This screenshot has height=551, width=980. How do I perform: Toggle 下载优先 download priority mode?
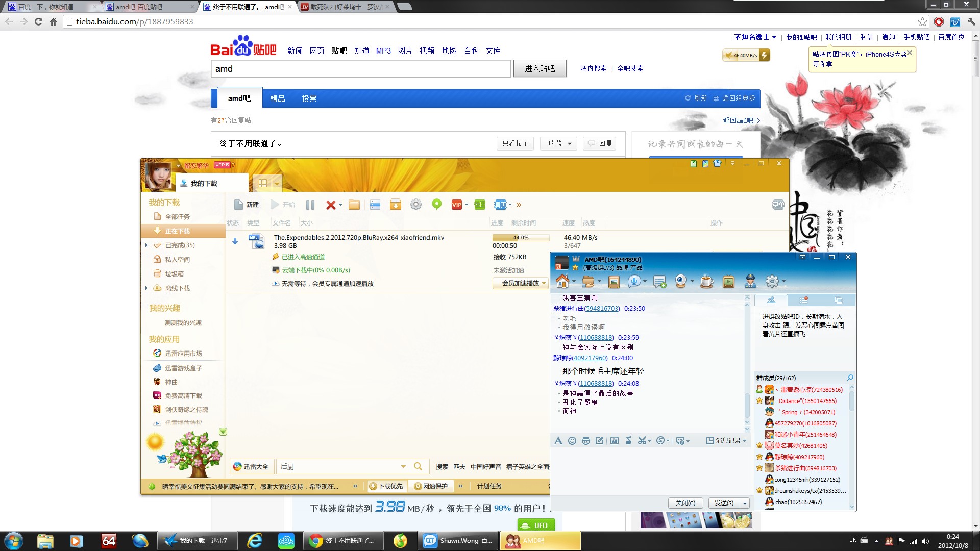386,486
